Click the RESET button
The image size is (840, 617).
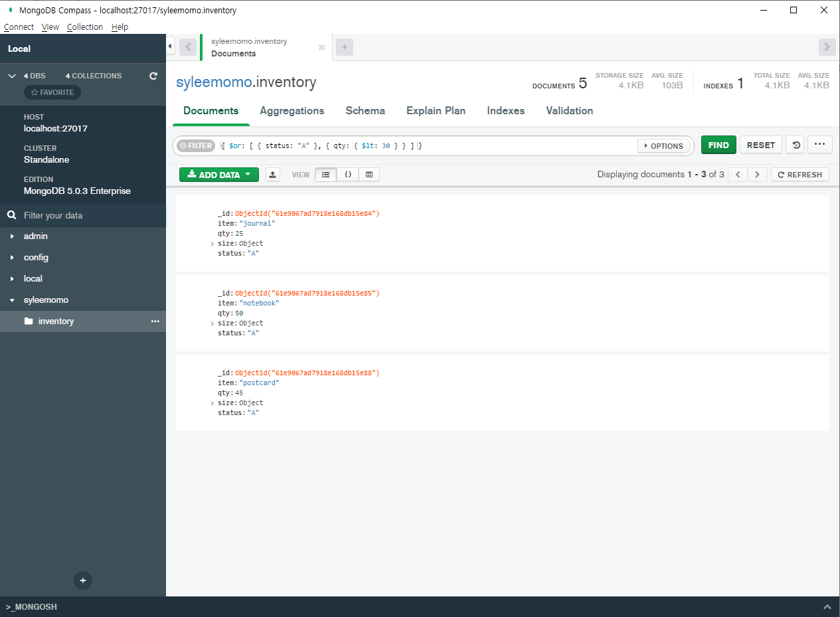click(761, 145)
